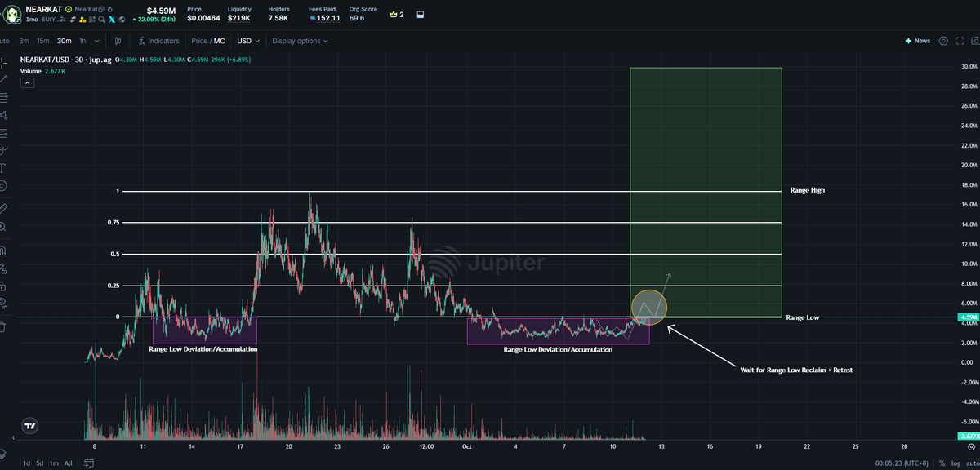The height and width of the screenshot is (470, 980).
Task: Toggle stay in drawing mode
Action: (3, 268)
